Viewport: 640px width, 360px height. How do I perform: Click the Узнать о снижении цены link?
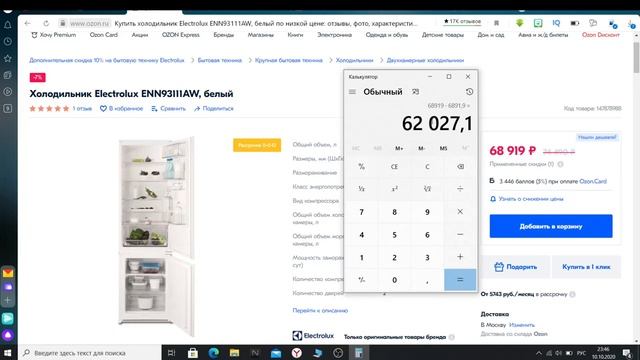(x=531, y=199)
